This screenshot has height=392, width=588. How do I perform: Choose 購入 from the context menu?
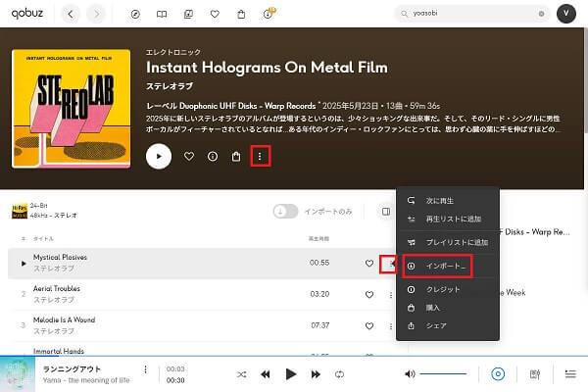pyautogui.click(x=448, y=308)
